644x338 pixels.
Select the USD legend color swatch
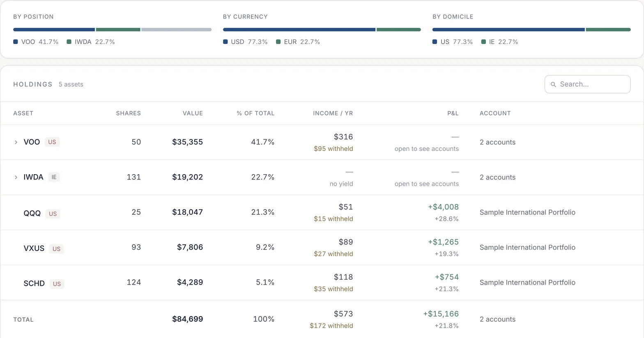click(225, 42)
